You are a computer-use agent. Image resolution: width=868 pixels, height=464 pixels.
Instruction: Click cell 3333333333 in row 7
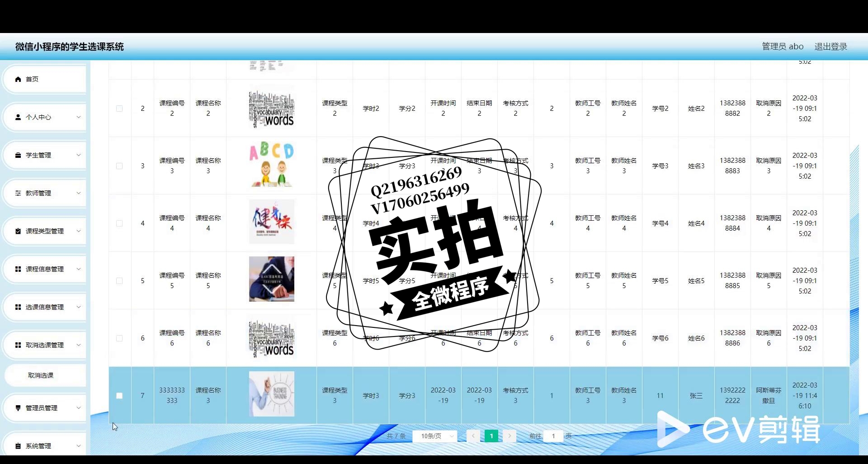pos(172,395)
